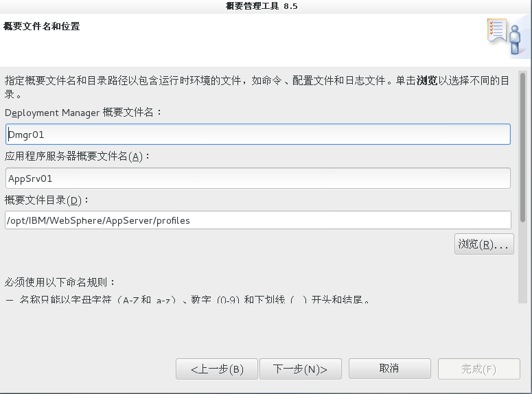Viewport: 532px width, 394px height.
Task: Click the label 概要文件目录(D):
Action: (x=47, y=200)
